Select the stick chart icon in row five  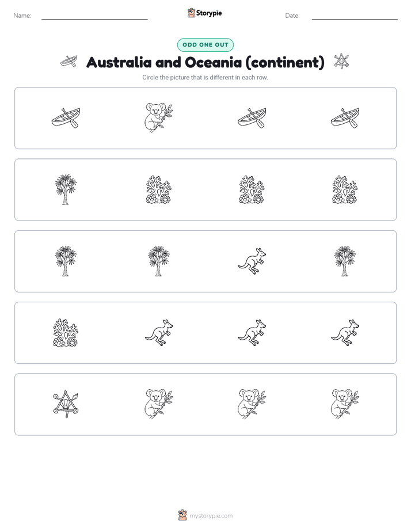(66, 404)
